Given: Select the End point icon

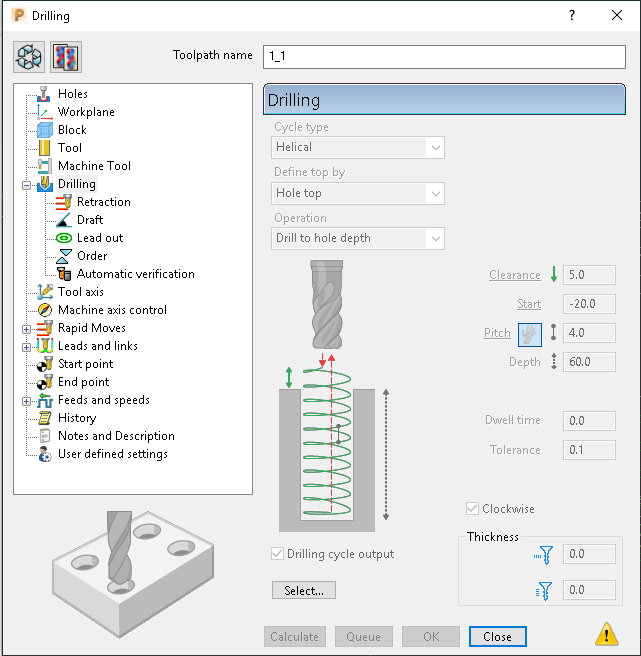Looking at the screenshot, I should (x=44, y=382).
